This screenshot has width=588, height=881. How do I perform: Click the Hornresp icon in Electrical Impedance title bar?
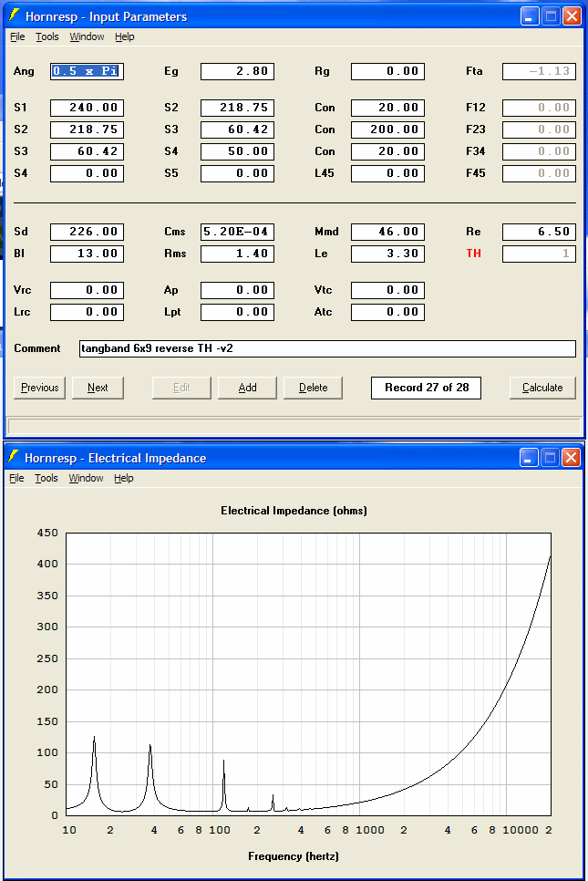click(14, 457)
